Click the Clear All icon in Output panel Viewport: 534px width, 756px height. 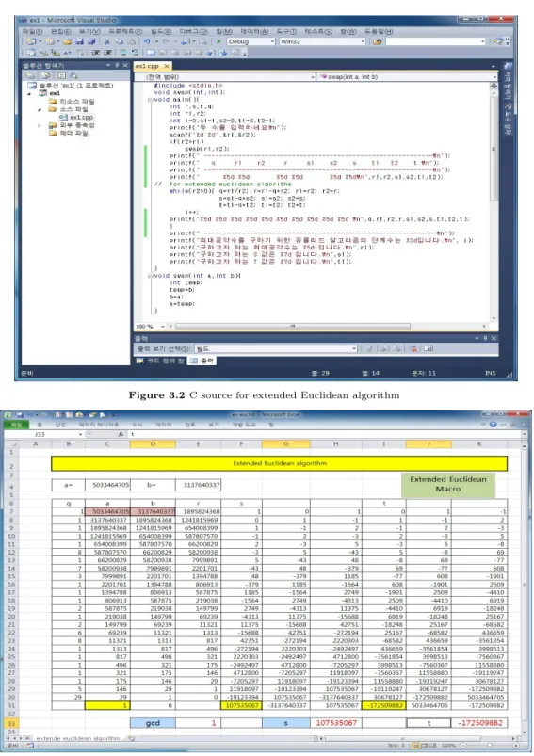[413, 348]
